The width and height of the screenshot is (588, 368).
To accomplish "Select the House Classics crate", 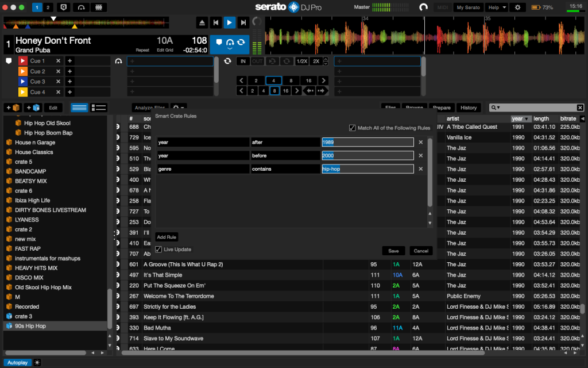I will (56, 152).
